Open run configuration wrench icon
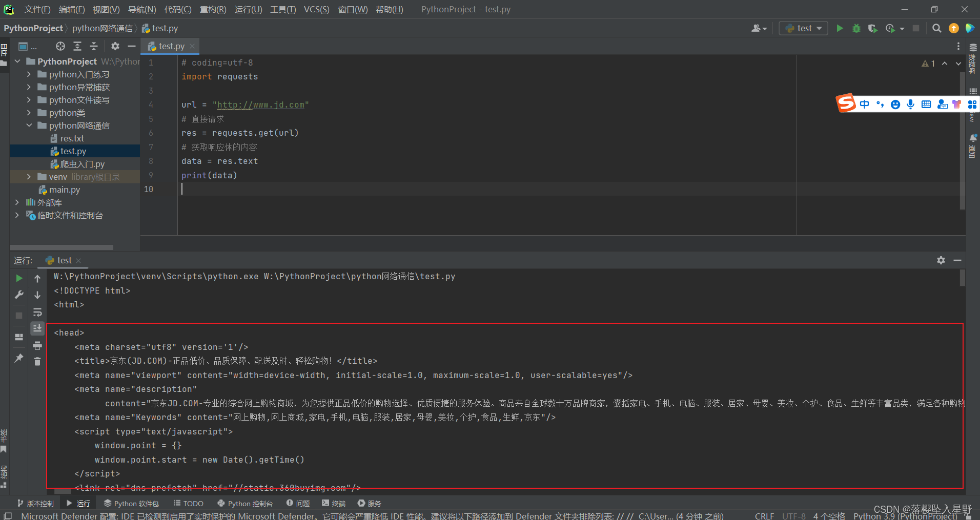The image size is (980, 520). click(x=19, y=295)
